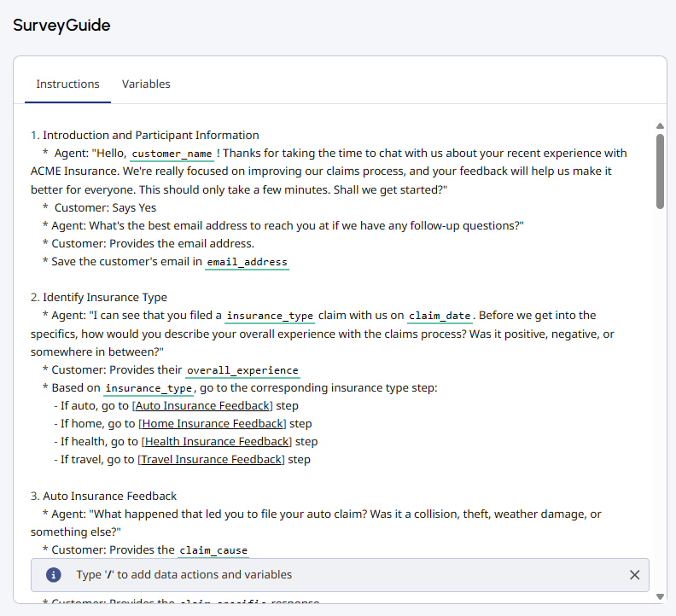Select the email_address variable chip
Screen dimensions: 676x616
247,262
